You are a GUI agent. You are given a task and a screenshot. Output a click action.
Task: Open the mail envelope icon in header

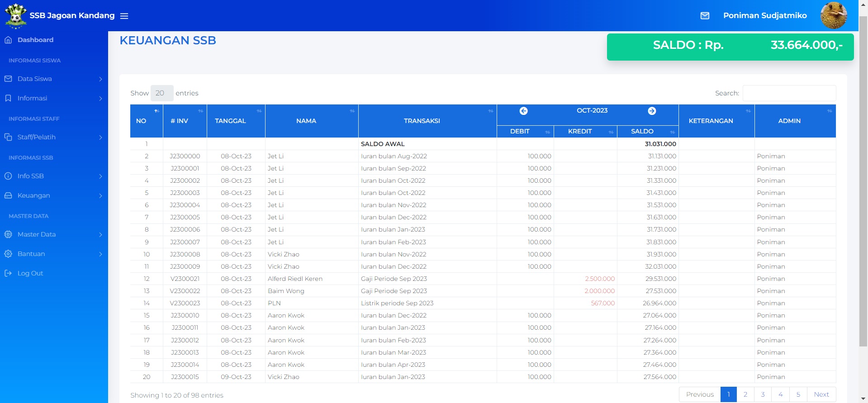pyautogui.click(x=705, y=16)
